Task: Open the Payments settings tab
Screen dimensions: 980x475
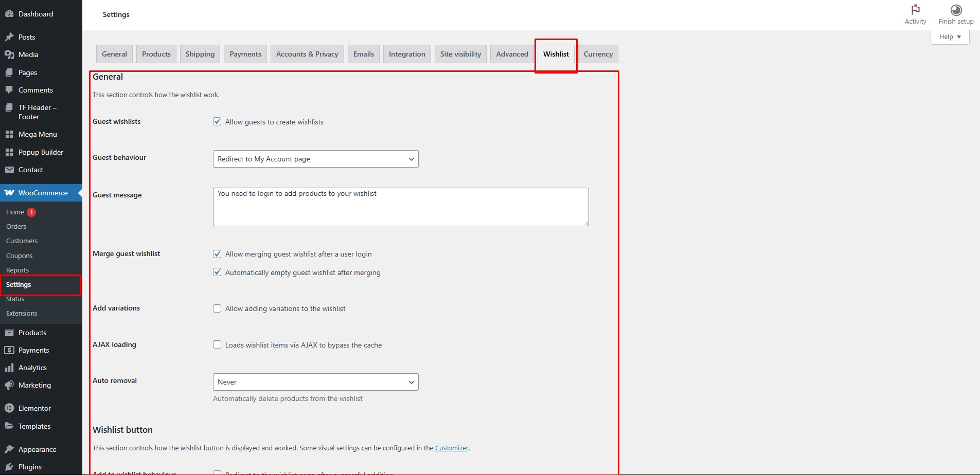Action: point(245,54)
